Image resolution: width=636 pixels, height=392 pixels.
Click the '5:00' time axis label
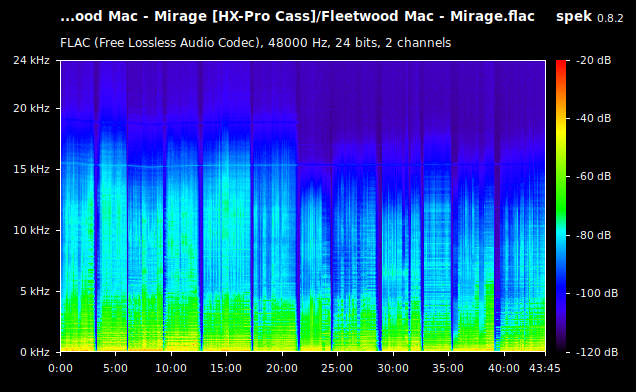tap(116, 368)
